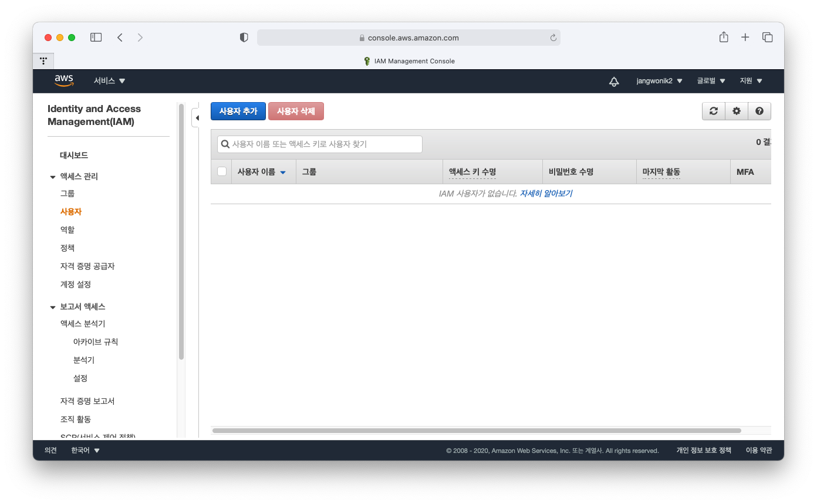Open 그룹 in the sidebar

pyautogui.click(x=67, y=194)
